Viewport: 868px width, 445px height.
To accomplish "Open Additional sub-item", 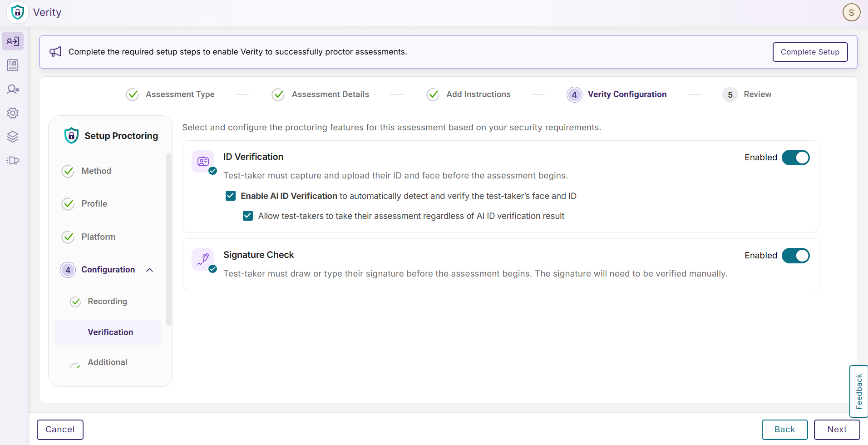I will click(x=108, y=362).
